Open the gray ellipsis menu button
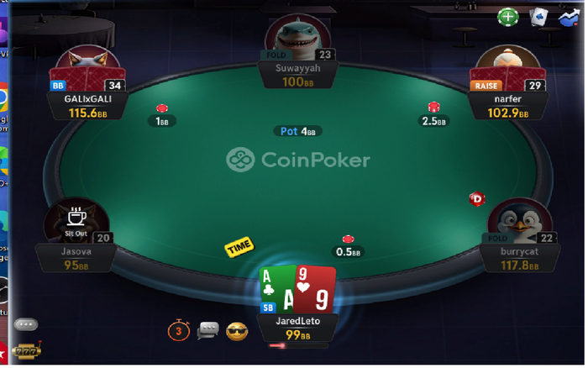 coord(26,324)
